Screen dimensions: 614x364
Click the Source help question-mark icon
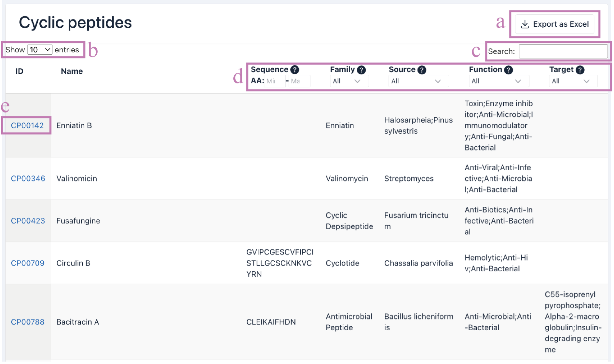point(422,70)
